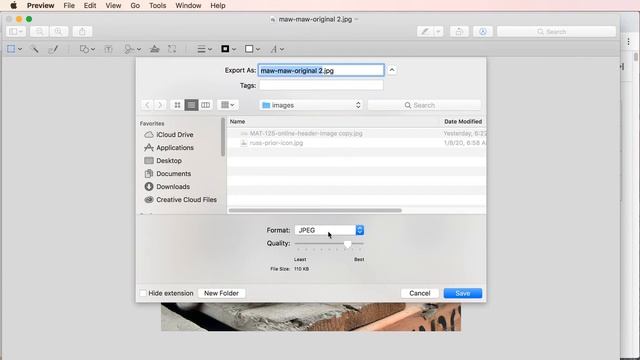This screenshot has height=360, width=640.
Task: Select iCloud Drive in the sidebar
Action: pos(169,135)
